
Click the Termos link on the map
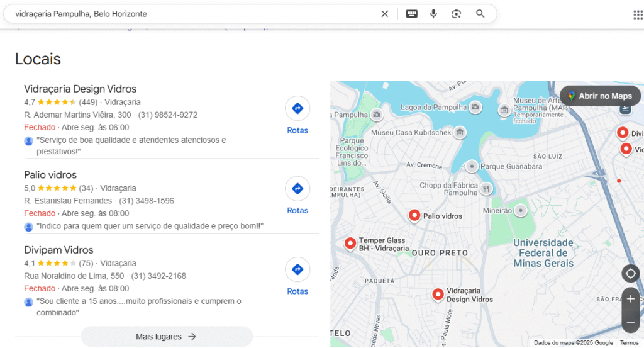click(x=629, y=342)
